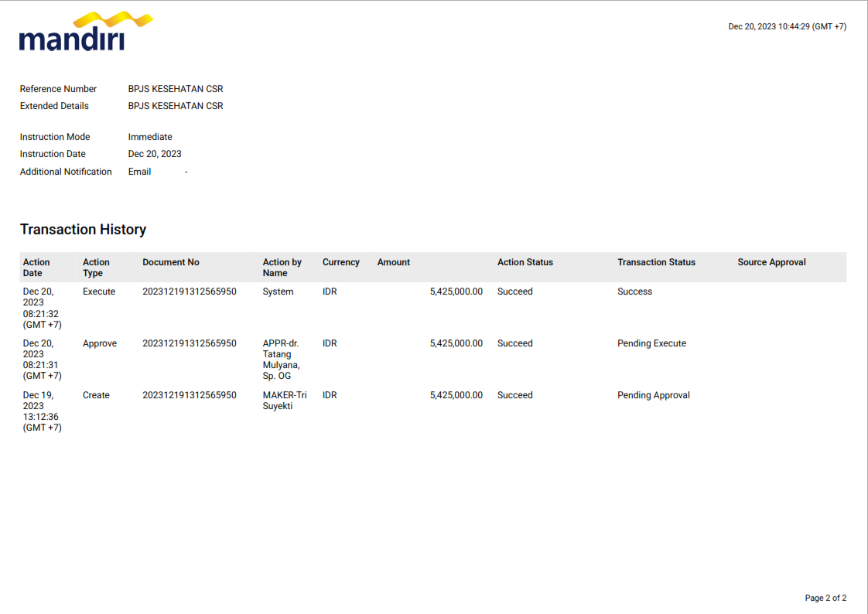Click the Create action type cell
The image size is (868, 614).
tap(96, 395)
